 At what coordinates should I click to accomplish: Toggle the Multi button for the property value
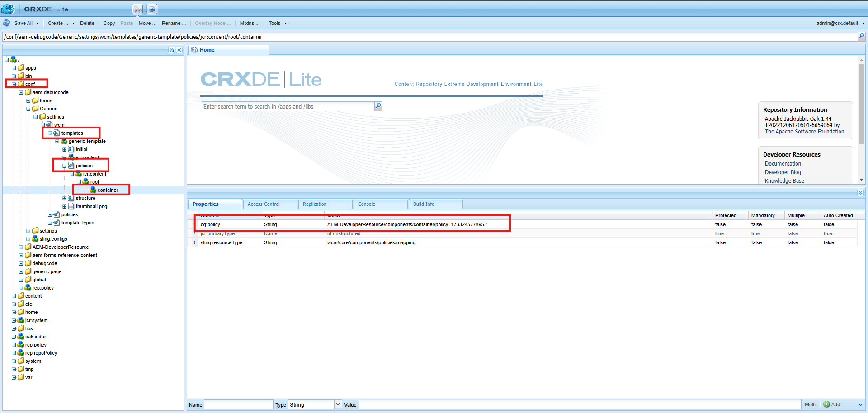click(x=810, y=404)
